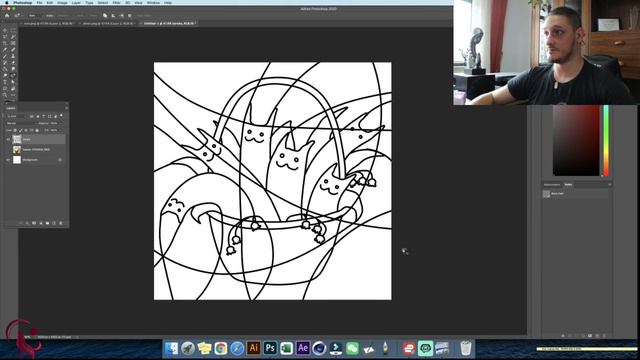Select the Rectangular Marquee tool
Image resolution: width=640 pixels, height=360 pixels.
[13, 30]
